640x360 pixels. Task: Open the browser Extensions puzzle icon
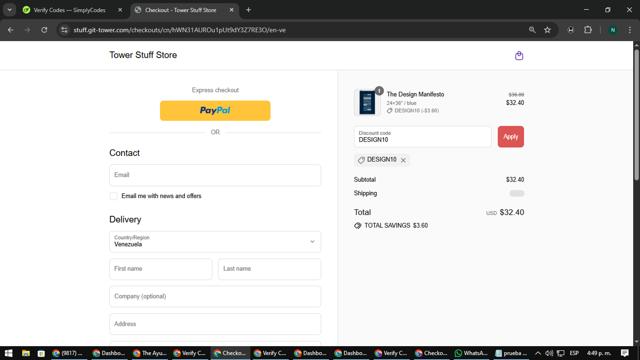pyautogui.click(x=588, y=30)
